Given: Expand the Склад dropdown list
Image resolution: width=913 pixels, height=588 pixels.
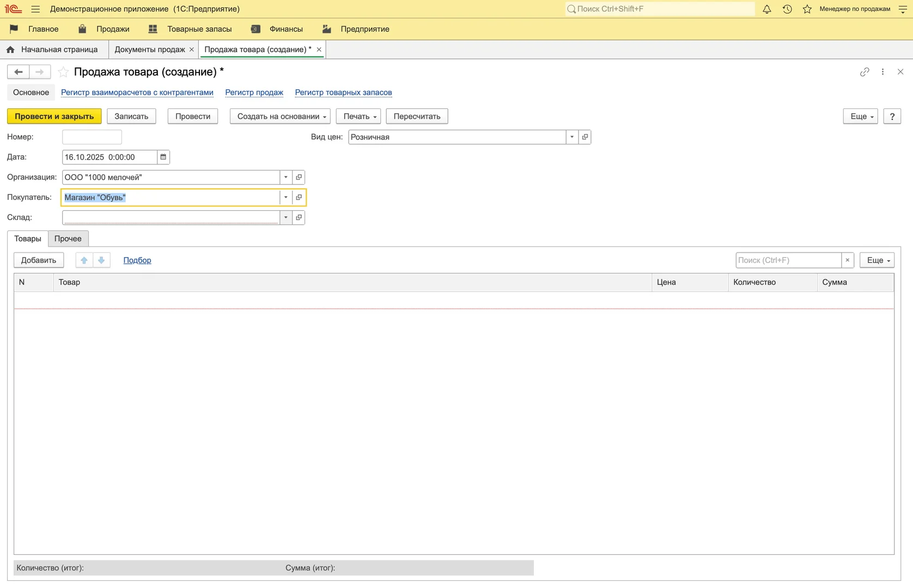Looking at the screenshot, I should (x=285, y=218).
